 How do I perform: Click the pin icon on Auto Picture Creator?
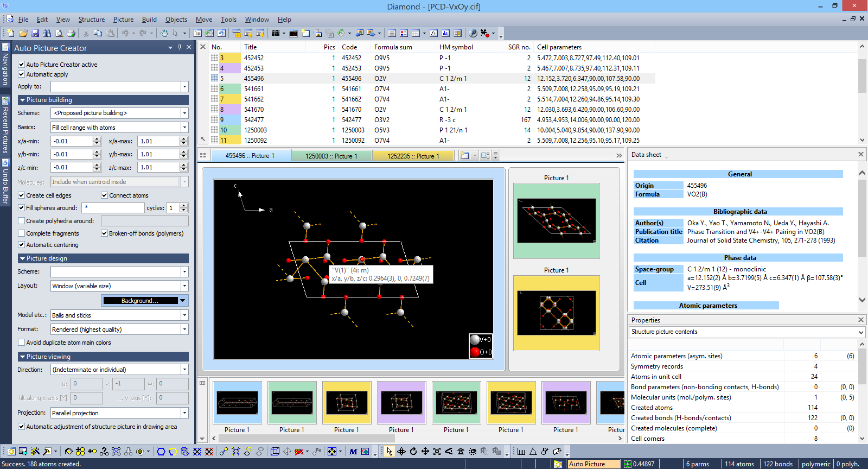(x=180, y=47)
